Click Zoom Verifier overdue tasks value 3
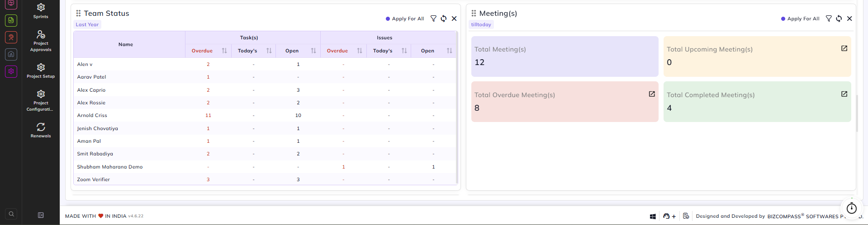 pos(208,179)
